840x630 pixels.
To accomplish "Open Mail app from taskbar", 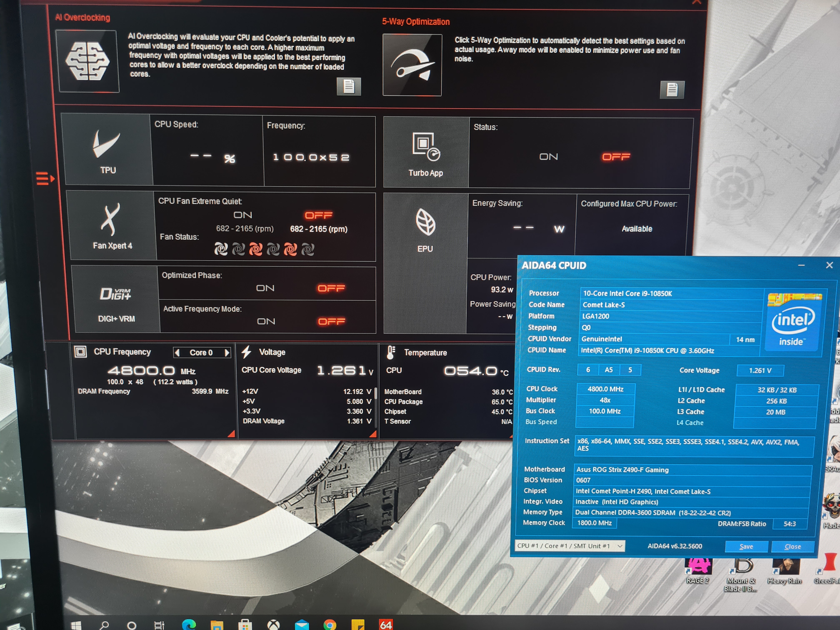I will point(302,625).
